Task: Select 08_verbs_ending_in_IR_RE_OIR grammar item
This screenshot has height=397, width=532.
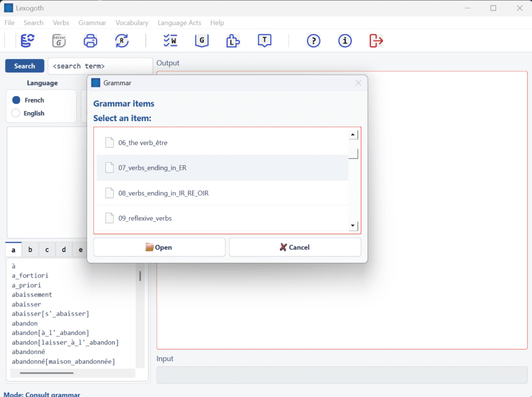Action: (x=222, y=193)
